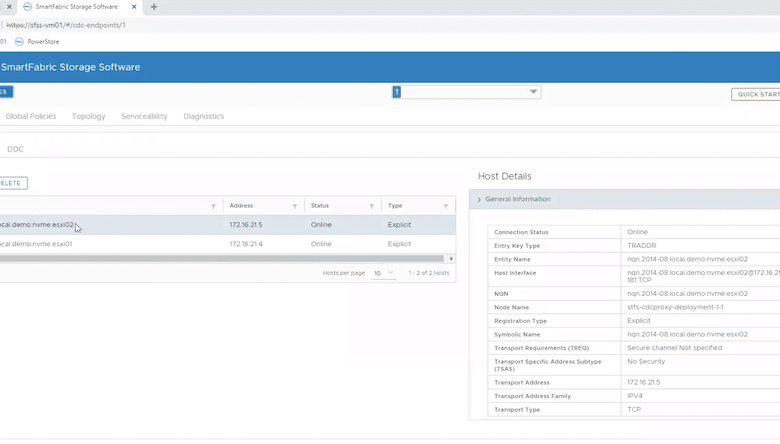Click the 1 - 2 of 2 Hosts counter
The width and height of the screenshot is (780, 444).
(x=429, y=273)
